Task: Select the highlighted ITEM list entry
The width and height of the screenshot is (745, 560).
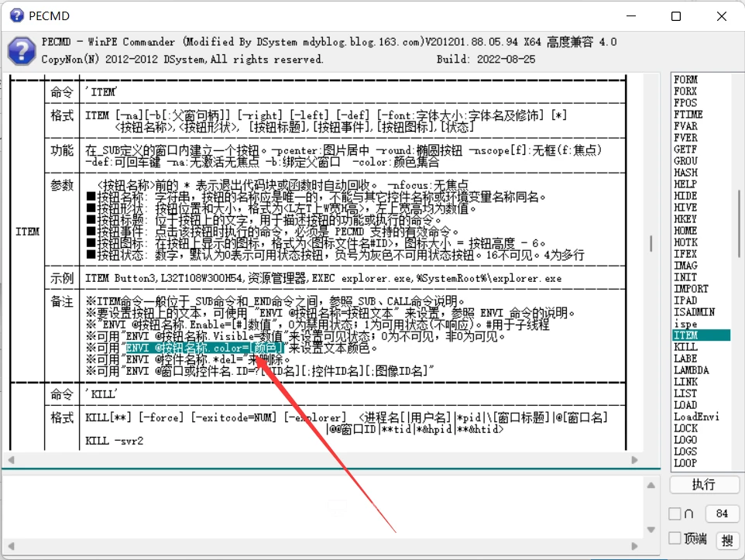Action: tap(702, 335)
